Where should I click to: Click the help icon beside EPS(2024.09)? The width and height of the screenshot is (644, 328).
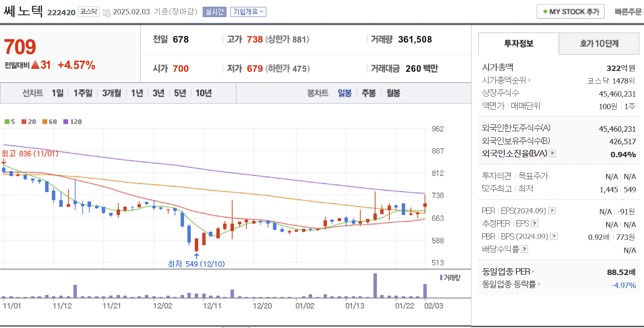pos(552,210)
